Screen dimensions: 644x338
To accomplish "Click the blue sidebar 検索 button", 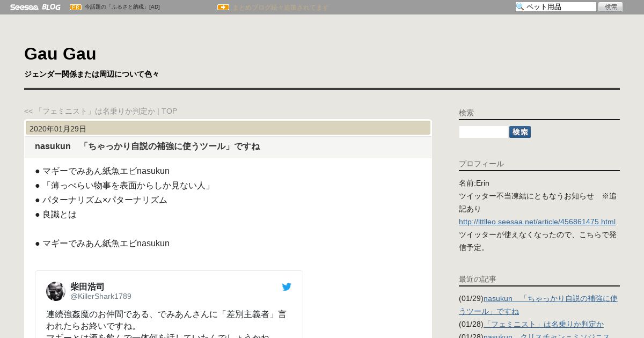I will 520,132.
